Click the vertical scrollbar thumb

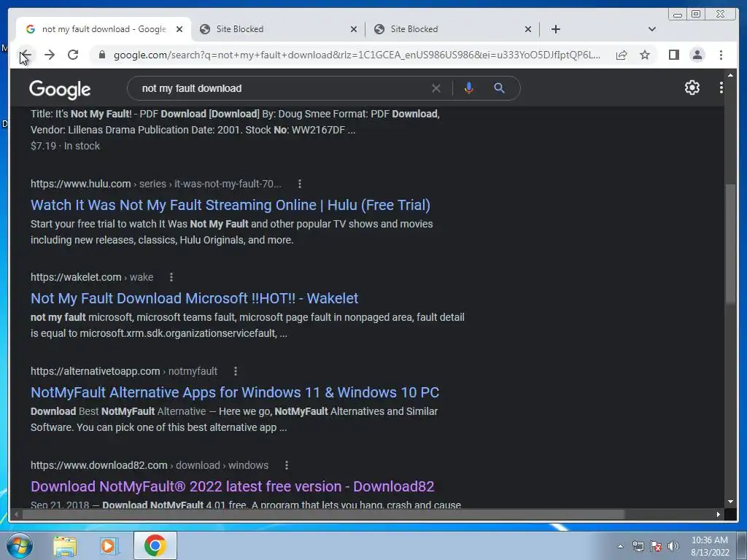729,243
